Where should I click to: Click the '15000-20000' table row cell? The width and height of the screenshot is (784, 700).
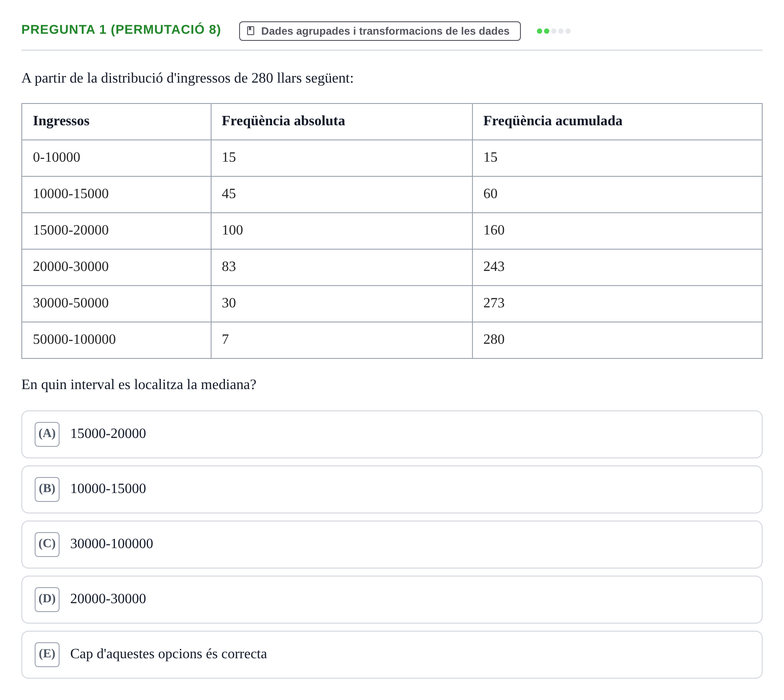click(x=116, y=231)
